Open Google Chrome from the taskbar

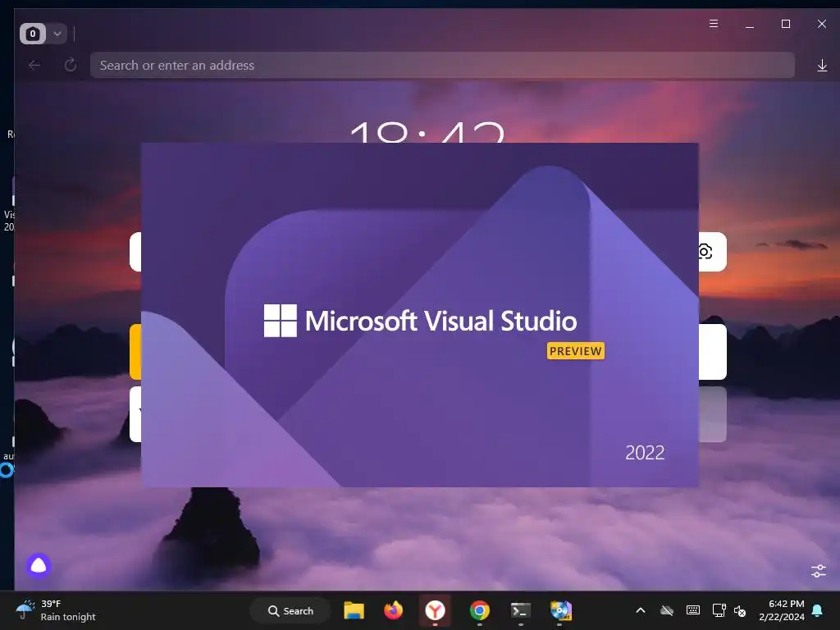479,610
